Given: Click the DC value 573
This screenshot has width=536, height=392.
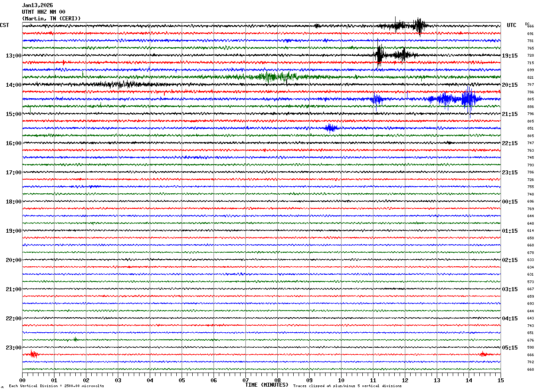Looking at the screenshot, I should pyautogui.click(x=530, y=282).
